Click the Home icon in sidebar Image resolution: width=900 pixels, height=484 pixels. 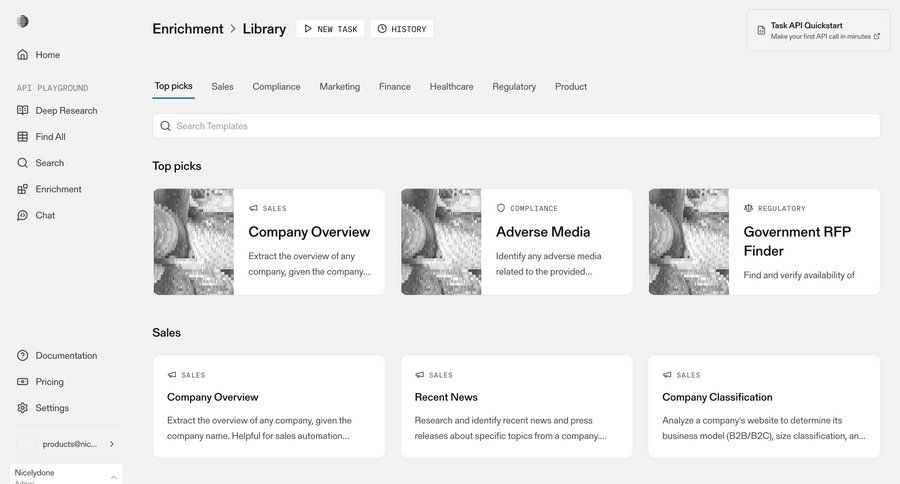pyautogui.click(x=23, y=55)
